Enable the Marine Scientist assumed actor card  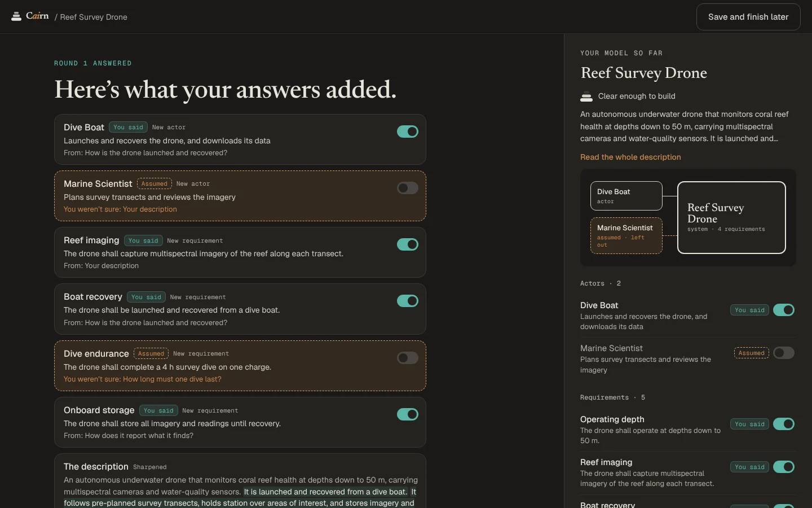coord(408,188)
